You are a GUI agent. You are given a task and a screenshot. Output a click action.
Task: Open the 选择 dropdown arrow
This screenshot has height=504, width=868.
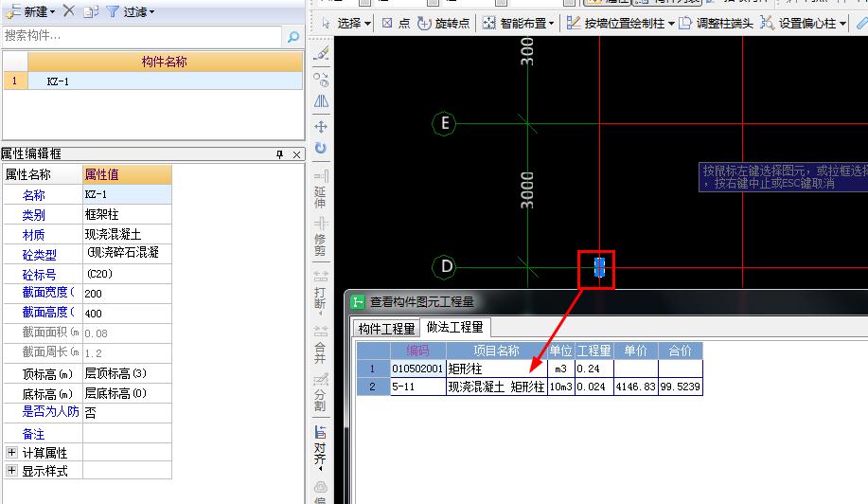[367, 24]
